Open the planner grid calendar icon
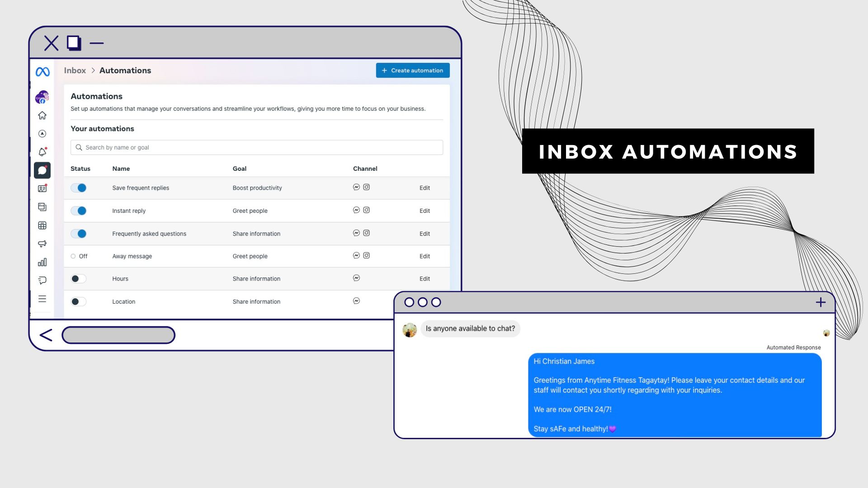 point(42,225)
